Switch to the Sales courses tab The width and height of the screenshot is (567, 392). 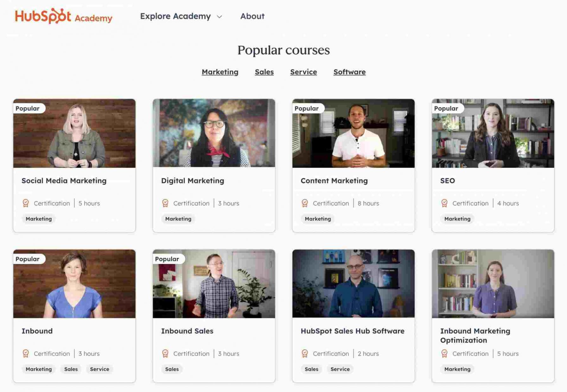(x=264, y=72)
